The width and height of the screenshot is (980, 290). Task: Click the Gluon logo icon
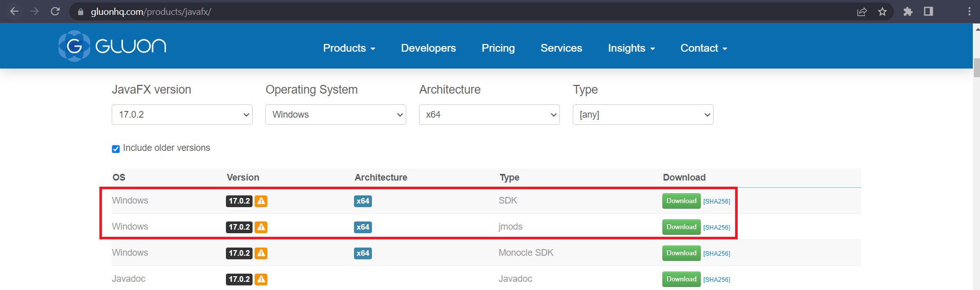pyautogui.click(x=74, y=46)
